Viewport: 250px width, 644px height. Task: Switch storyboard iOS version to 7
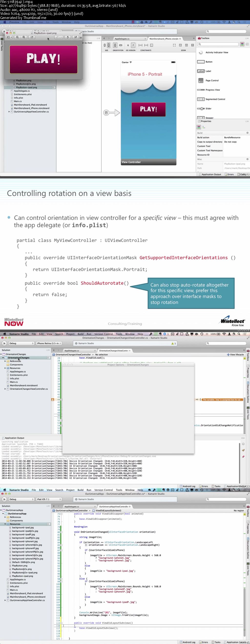click(x=133, y=45)
